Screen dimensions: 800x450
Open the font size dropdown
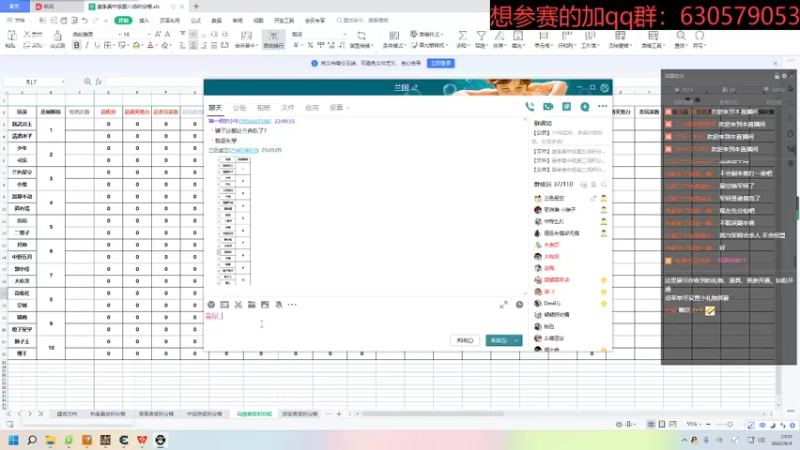tap(148, 34)
